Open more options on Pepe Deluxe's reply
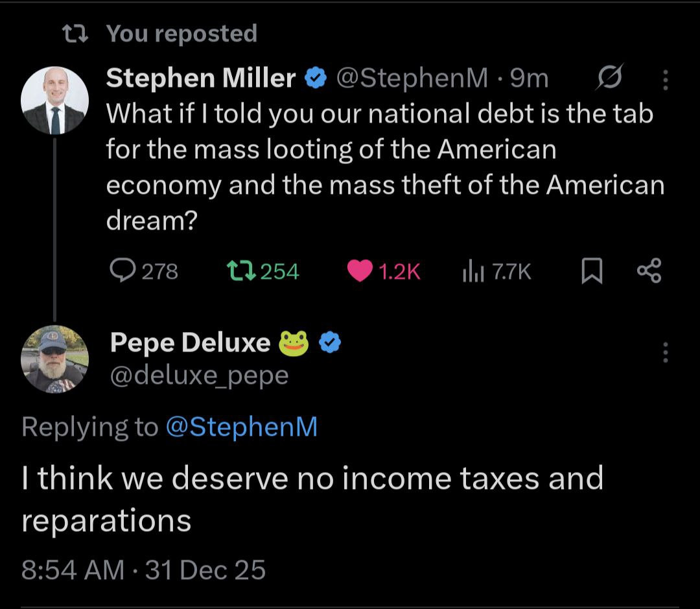The width and height of the screenshot is (700, 609). tap(665, 352)
